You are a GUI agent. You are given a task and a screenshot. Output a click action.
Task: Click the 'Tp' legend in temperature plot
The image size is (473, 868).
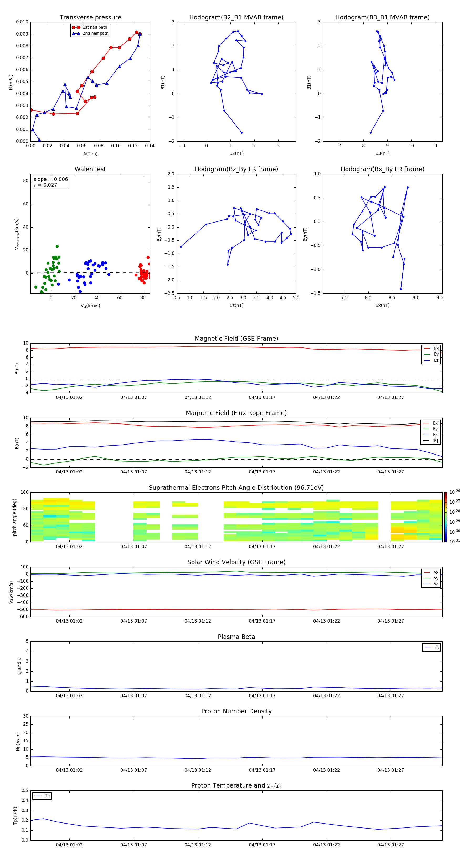point(42,796)
